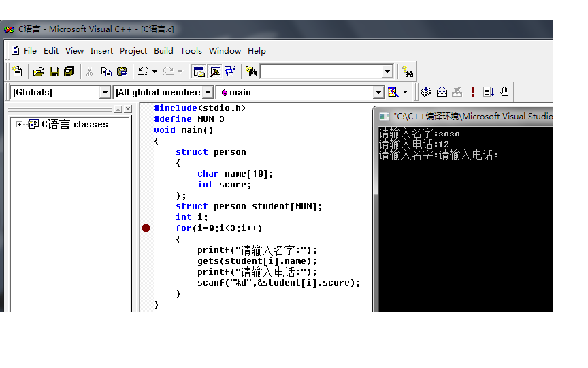This screenshot has height=368, width=588.
Task: Click the Copy icon
Action: (106, 72)
